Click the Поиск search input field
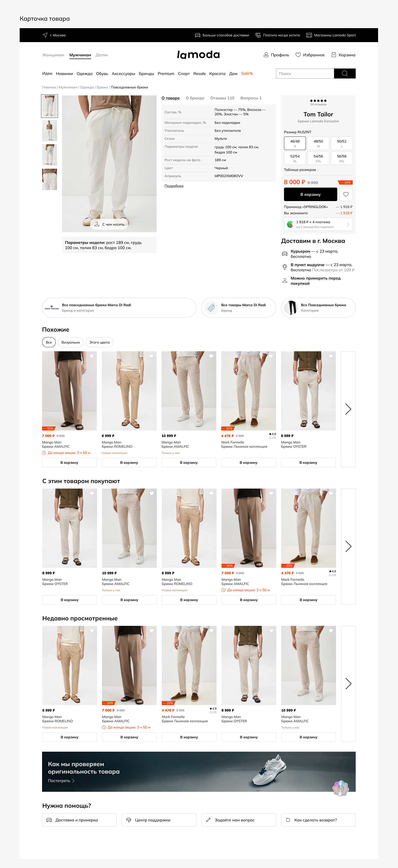 pyautogui.click(x=305, y=73)
